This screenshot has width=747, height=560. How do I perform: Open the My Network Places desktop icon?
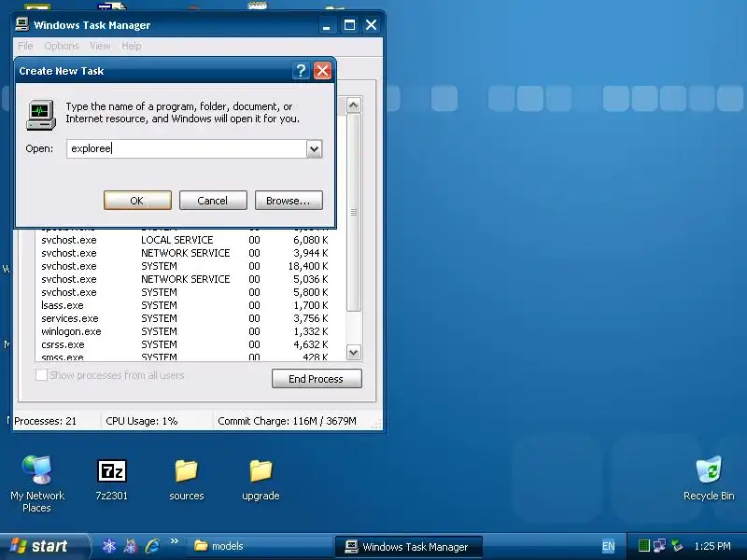click(37, 483)
